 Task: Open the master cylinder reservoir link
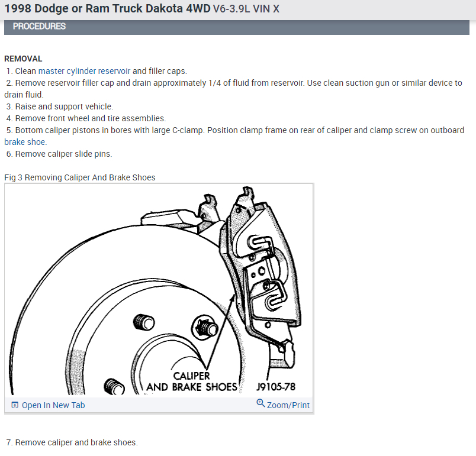tap(84, 71)
